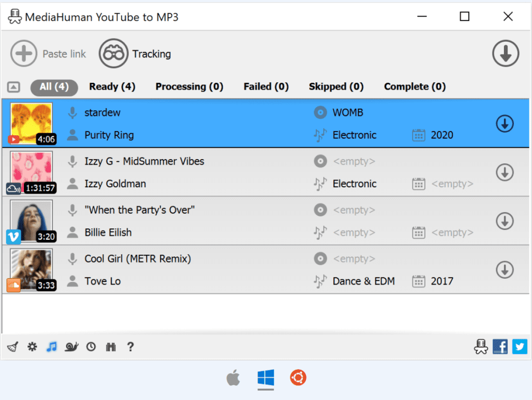Edit the stardew genre "Electronic"
532x400 pixels.
point(354,135)
